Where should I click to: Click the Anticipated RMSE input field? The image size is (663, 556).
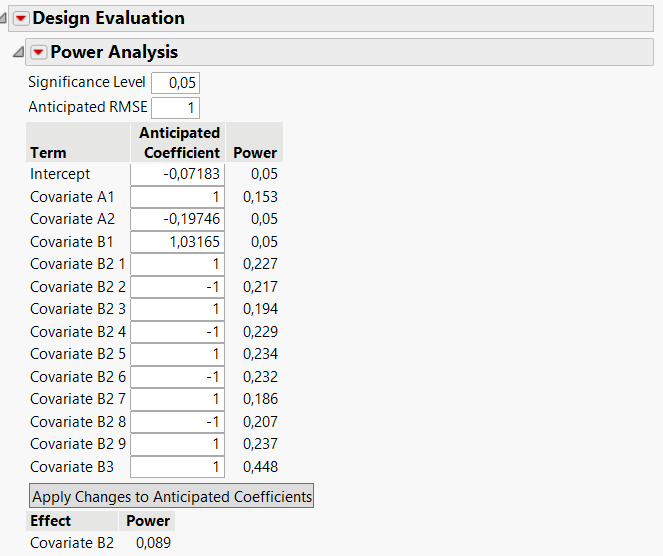[175, 108]
